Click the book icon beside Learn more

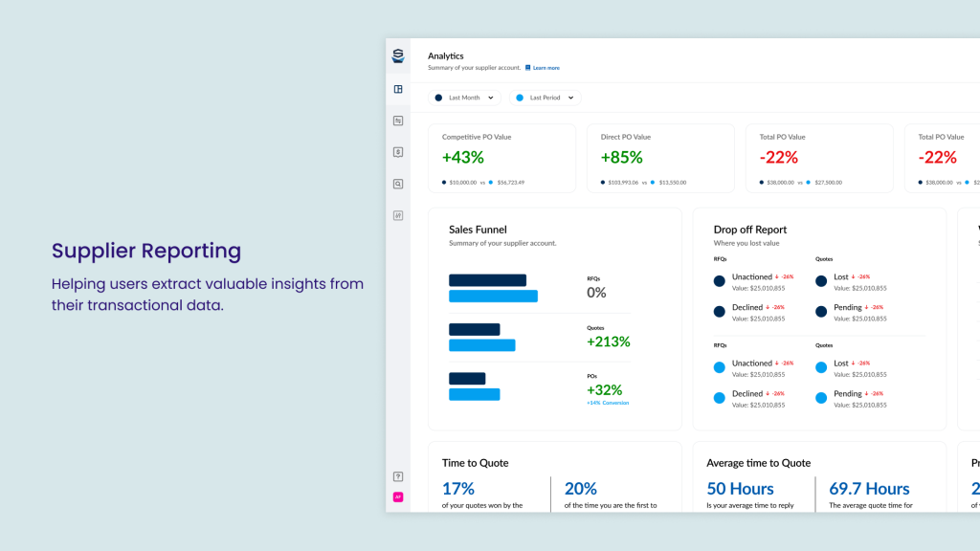point(527,68)
